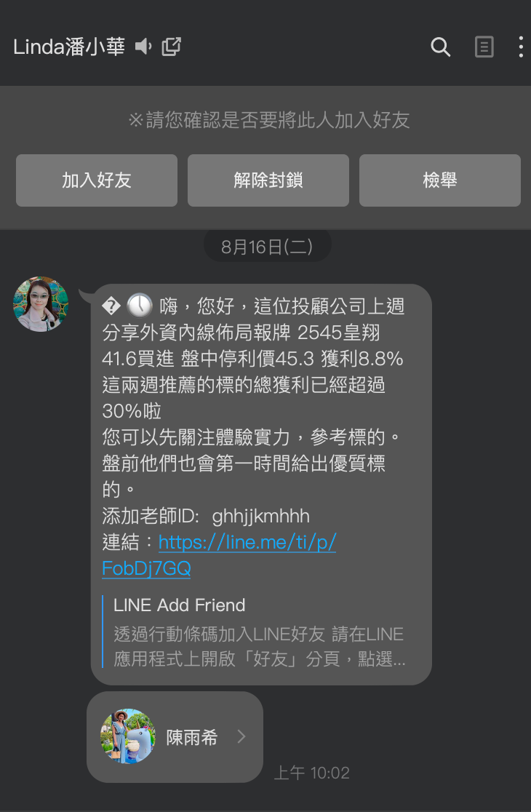Open the notes icon in header
Image resolution: width=531 pixels, height=812 pixels.
pyautogui.click(x=484, y=47)
